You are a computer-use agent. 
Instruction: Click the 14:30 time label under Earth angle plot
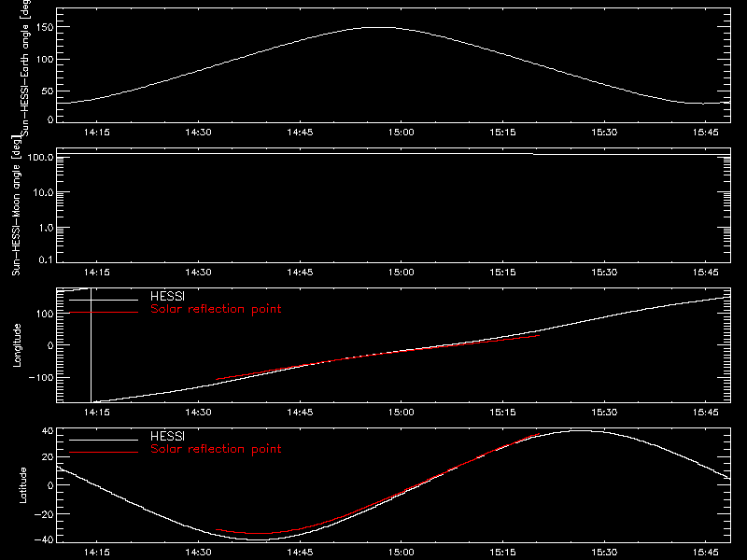click(198, 133)
